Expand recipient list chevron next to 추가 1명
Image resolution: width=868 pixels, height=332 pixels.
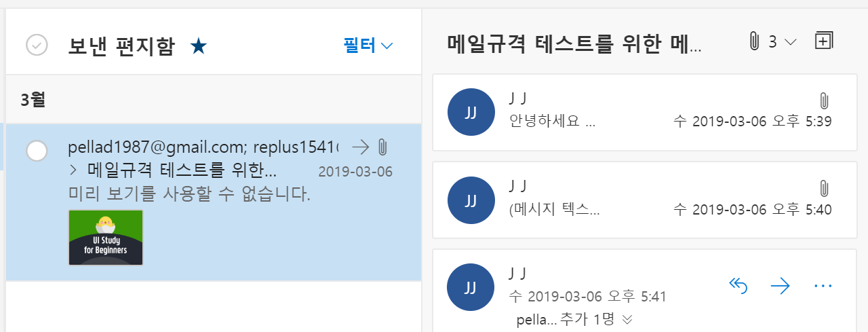(x=627, y=319)
